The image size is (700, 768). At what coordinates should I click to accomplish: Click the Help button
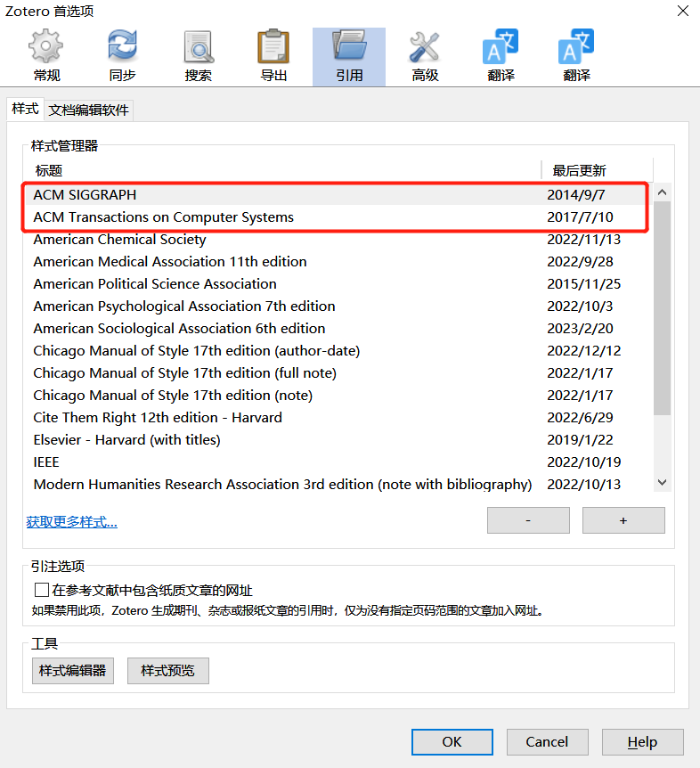(x=643, y=742)
